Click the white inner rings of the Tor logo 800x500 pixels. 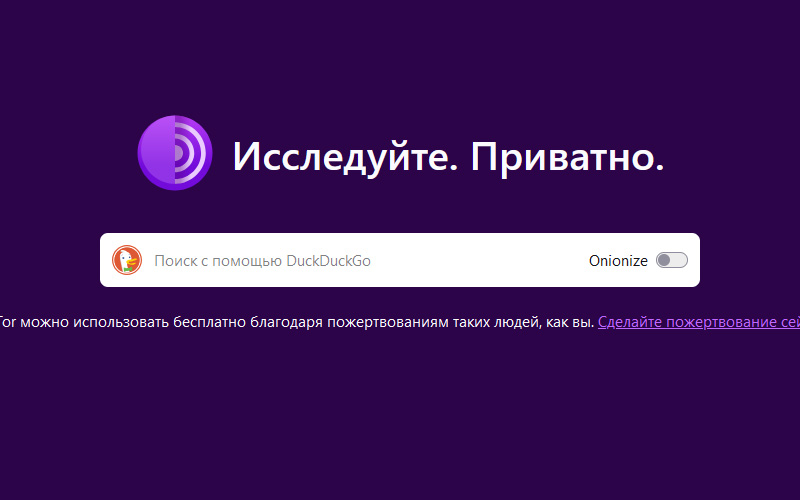point(192,153)
